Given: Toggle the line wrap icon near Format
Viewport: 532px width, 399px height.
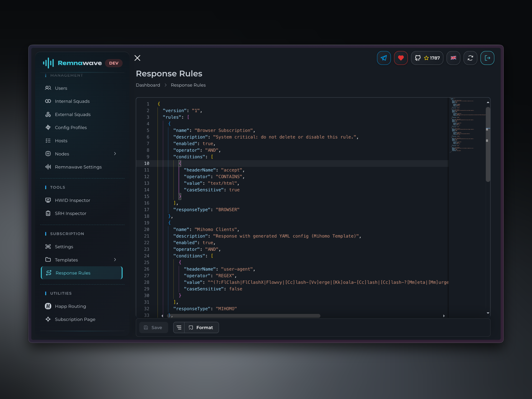Looking at the screenshot, I should coord(179,327).
